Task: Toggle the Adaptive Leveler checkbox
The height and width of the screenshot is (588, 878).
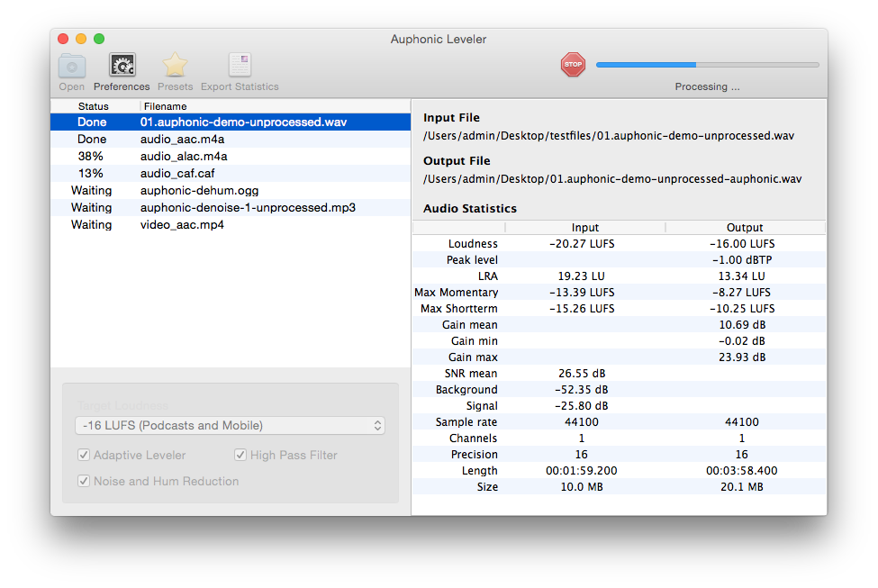Action: [84, 455]
